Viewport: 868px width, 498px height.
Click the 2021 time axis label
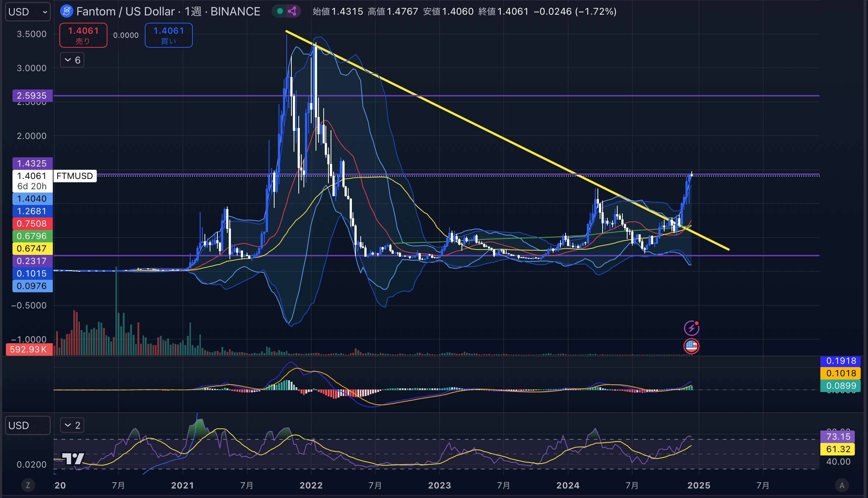(x=183, y=486)
